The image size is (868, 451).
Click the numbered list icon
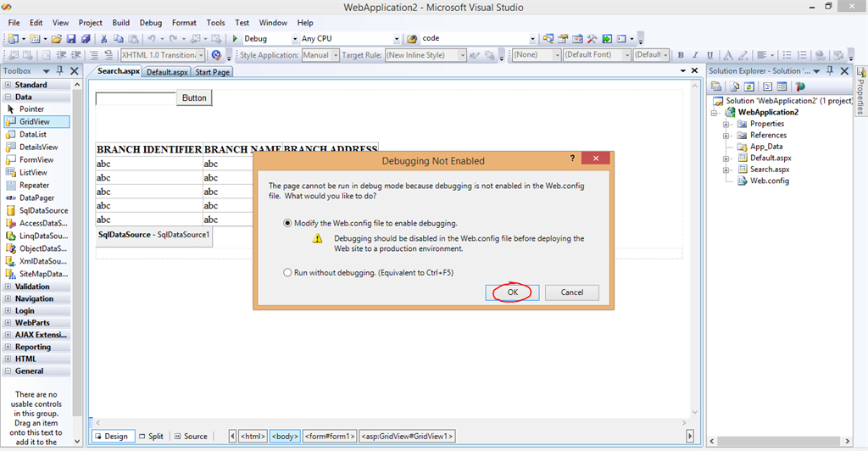pos(801,55)
